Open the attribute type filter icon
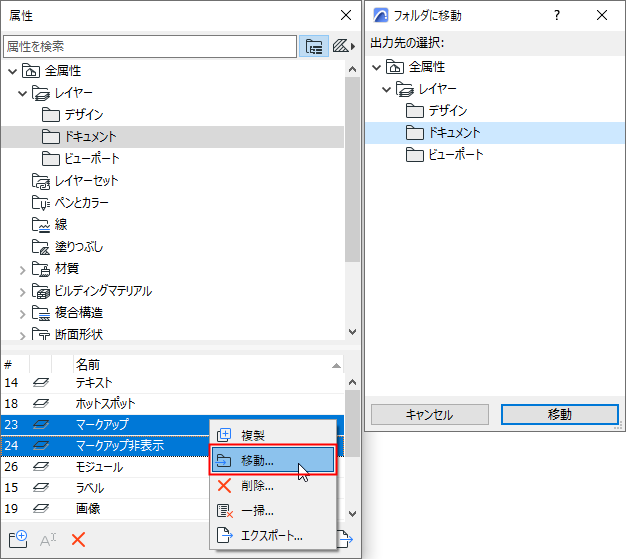Viewport: 626px width, 559px height. [x=343, y=46]
